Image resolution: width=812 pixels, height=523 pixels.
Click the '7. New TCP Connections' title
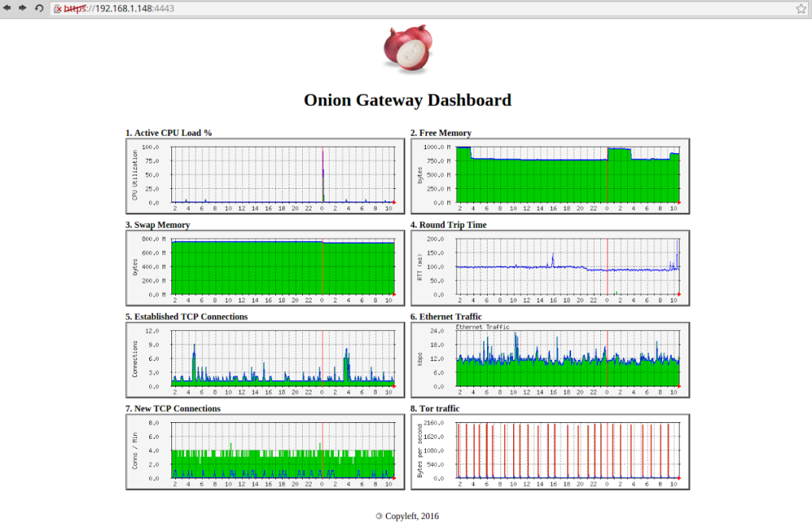pos(173,409)
